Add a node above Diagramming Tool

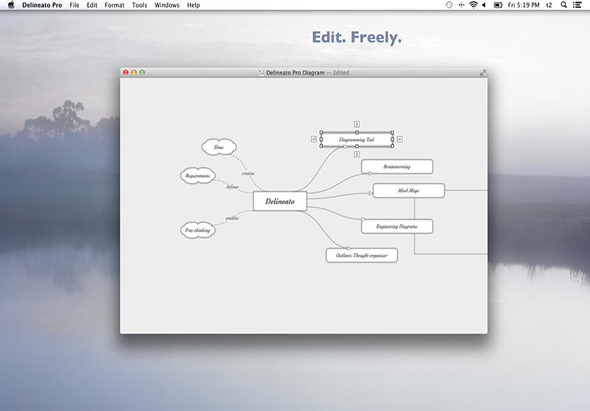click(x=357, y=124)
